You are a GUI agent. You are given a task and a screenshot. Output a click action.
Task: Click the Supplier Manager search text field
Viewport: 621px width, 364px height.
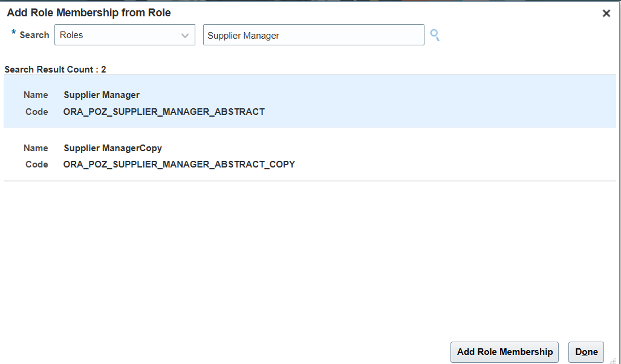(313, 35)
